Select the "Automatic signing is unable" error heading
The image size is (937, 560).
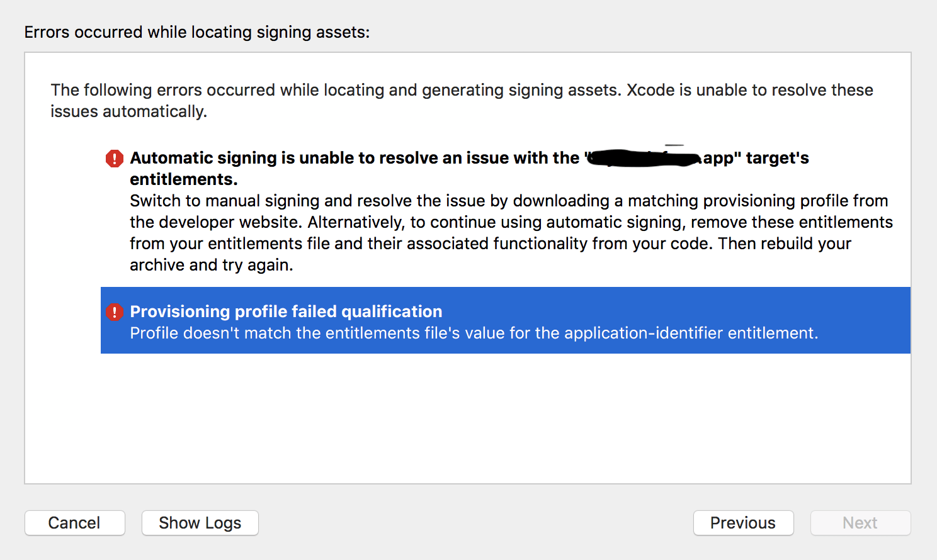(x=354, y=158)
